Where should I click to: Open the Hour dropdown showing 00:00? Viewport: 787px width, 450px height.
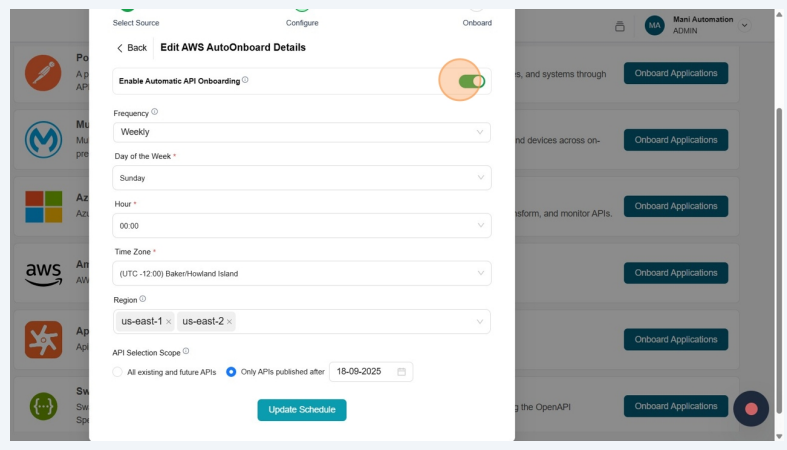point(302,226)
